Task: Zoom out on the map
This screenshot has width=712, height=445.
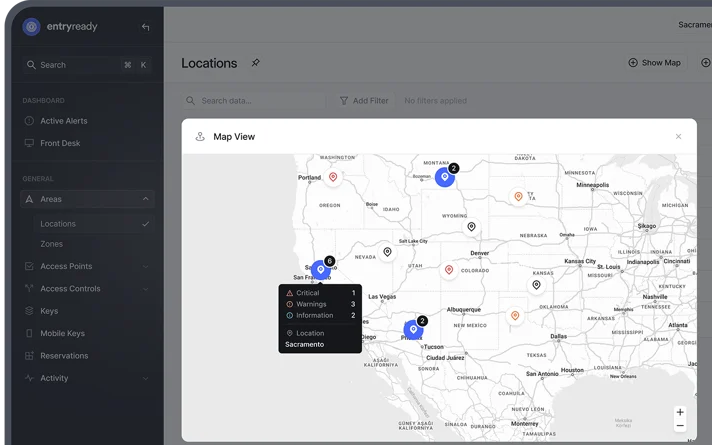Action: tap(680, 426)
